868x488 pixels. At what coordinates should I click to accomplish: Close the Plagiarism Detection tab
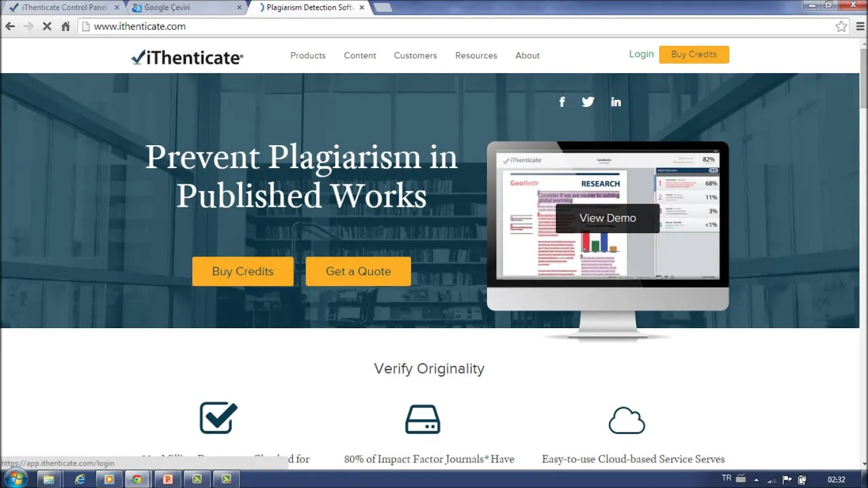[x=362, y=7]
